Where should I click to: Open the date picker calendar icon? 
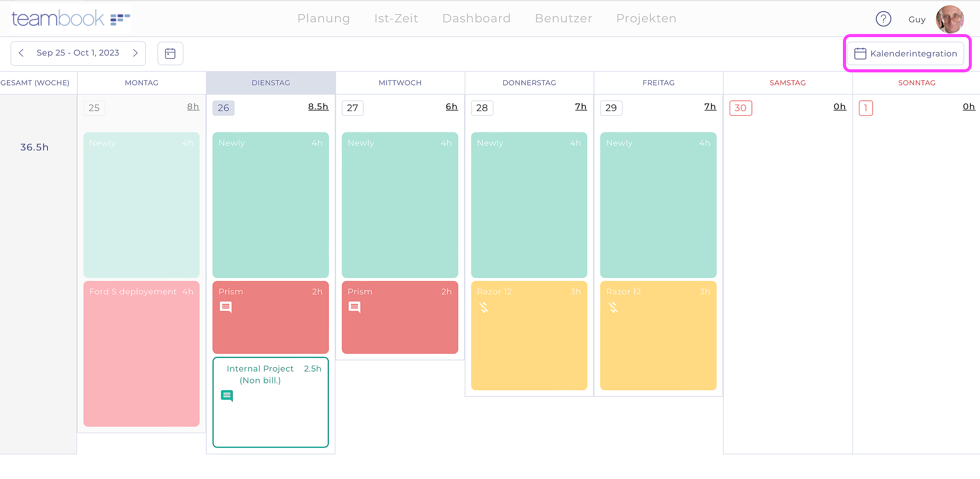[x=170, y=53]
